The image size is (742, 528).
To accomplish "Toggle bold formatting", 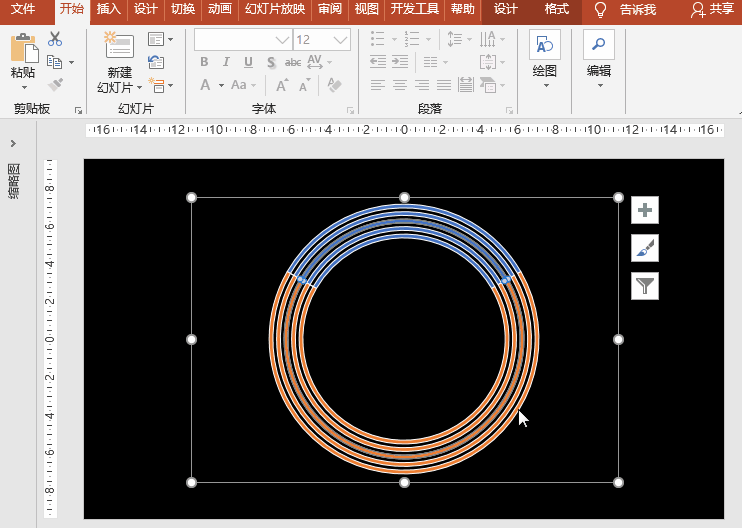I will coord(204,62).
